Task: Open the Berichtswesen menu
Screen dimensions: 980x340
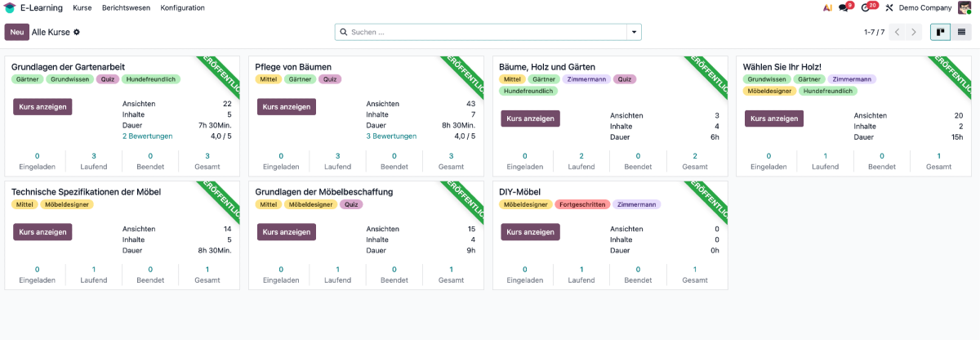Action: 126,7
